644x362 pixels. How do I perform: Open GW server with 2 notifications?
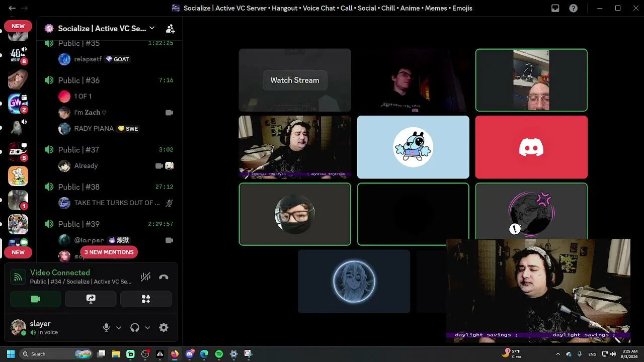18,103
